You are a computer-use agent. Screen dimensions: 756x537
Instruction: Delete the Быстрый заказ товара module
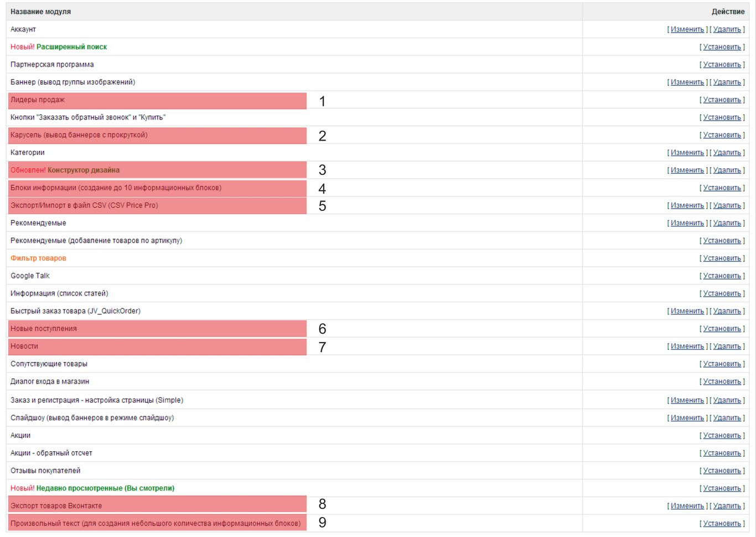[727, 311]
